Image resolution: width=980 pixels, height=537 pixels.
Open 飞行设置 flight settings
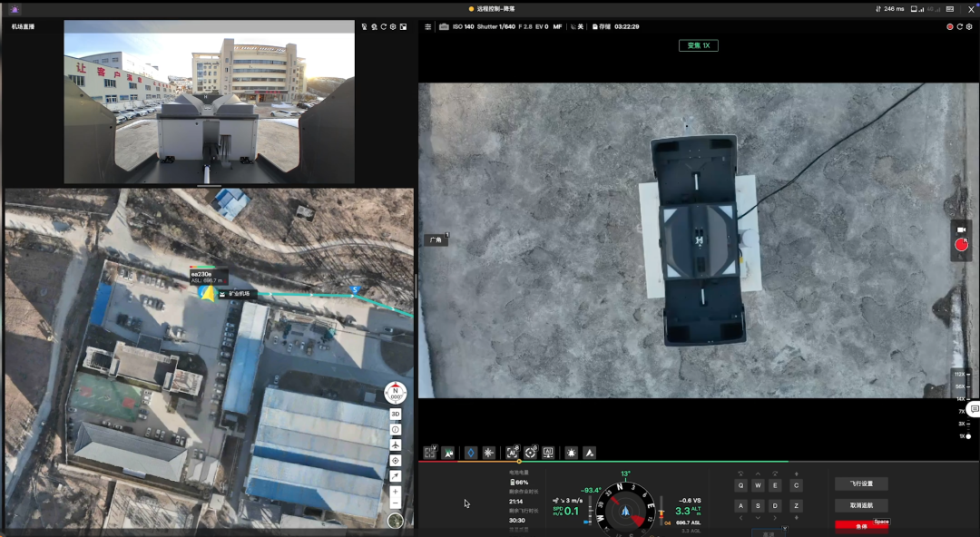pyautogui.click(x=861, y=484)
